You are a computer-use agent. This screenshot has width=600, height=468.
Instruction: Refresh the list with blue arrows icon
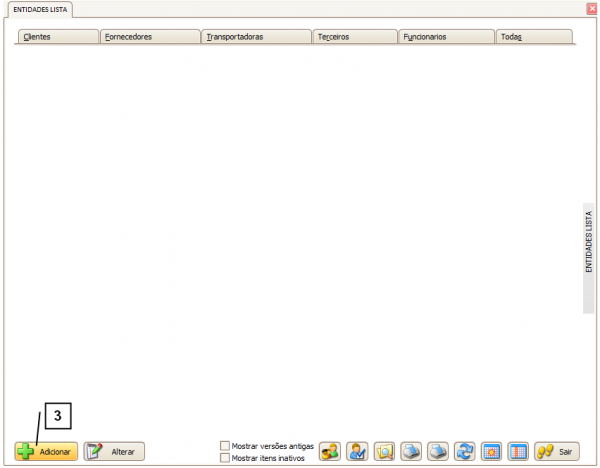click(x=464, y=452)
